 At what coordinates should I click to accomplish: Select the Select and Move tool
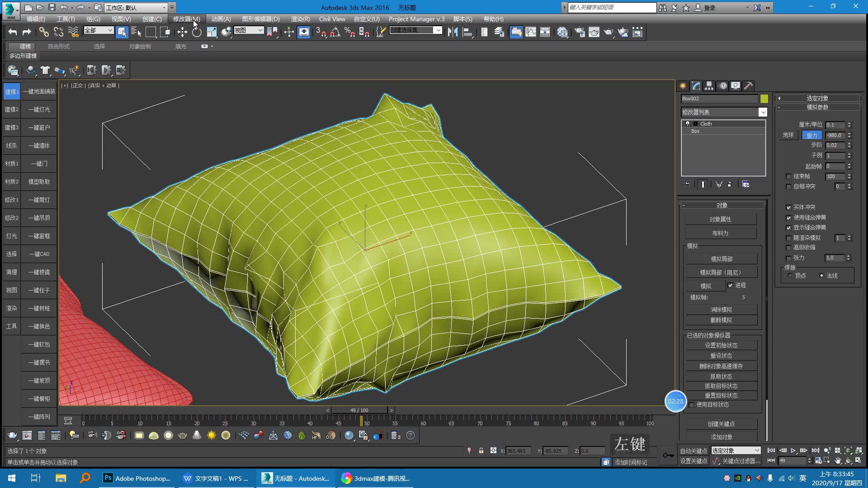pyautogui.click(x=182, y=32)
